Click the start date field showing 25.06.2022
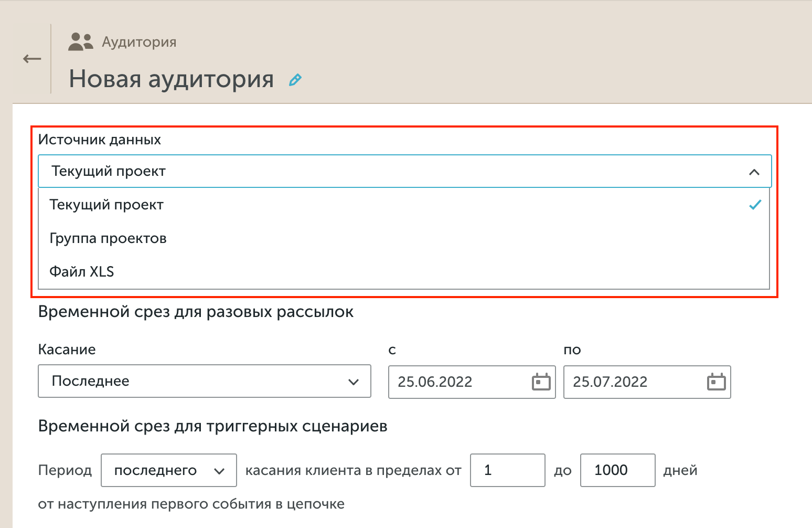Screen dimensions: 812x528 (x=462, y=382)
